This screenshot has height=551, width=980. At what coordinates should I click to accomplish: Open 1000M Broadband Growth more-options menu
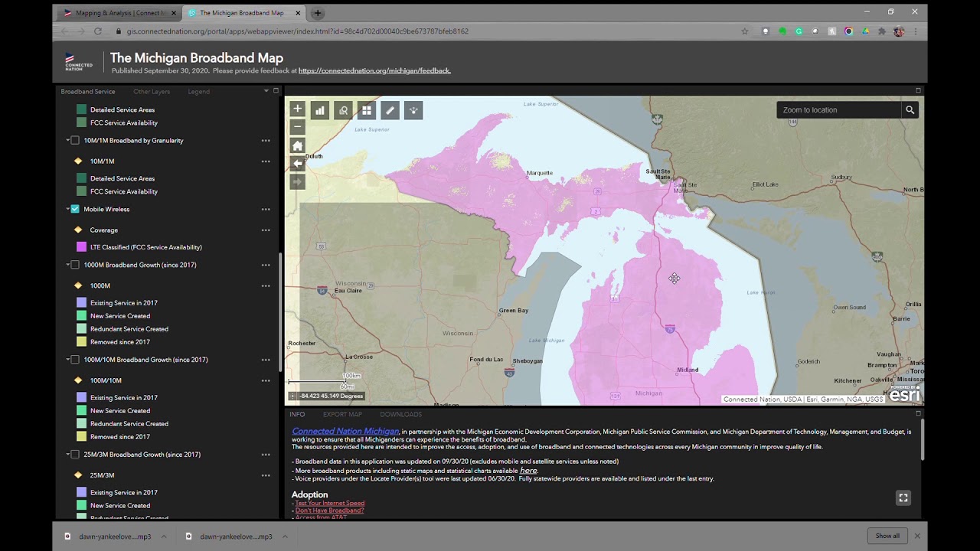(266, 265)
